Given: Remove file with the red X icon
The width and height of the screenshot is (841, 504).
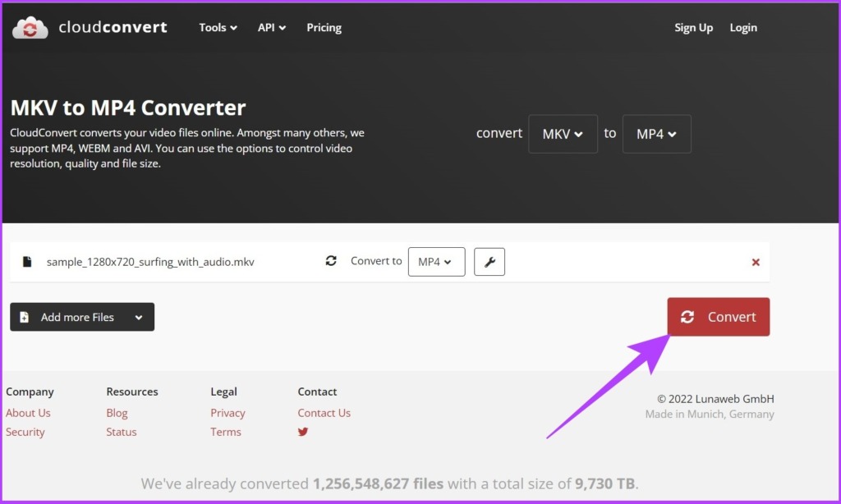Looking at the screenshot, I should (756, 262).
